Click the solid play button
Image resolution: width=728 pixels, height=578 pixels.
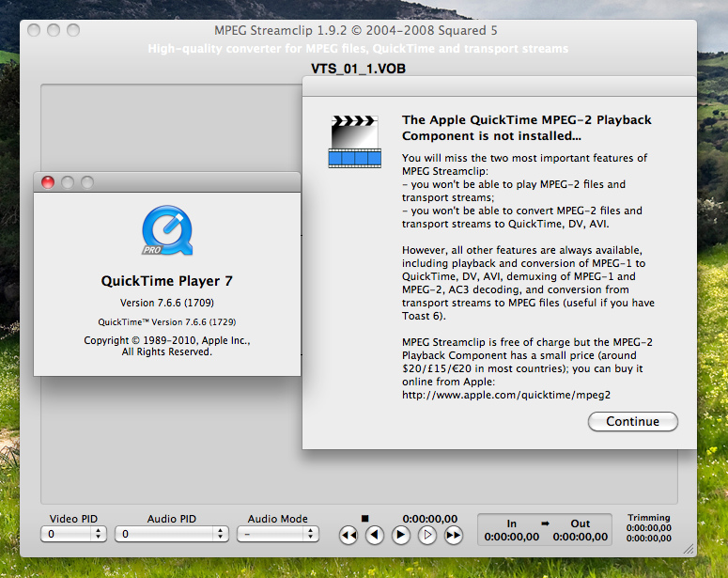pos(401,536)
